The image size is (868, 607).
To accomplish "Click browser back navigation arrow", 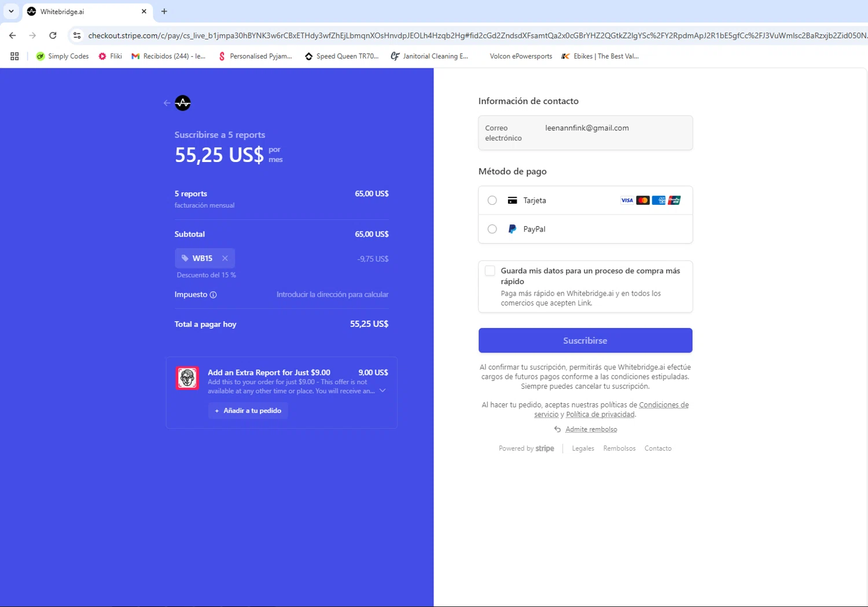I will point(12,35).
